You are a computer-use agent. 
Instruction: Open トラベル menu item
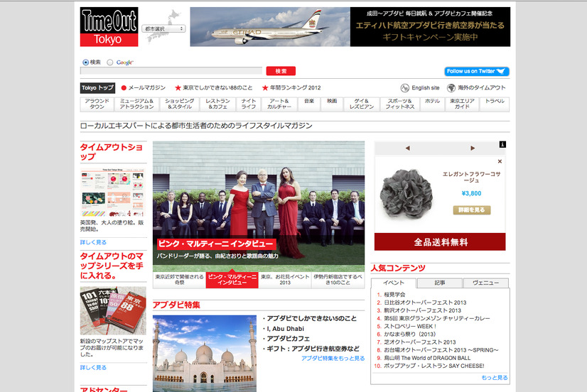tap(495, 104)
